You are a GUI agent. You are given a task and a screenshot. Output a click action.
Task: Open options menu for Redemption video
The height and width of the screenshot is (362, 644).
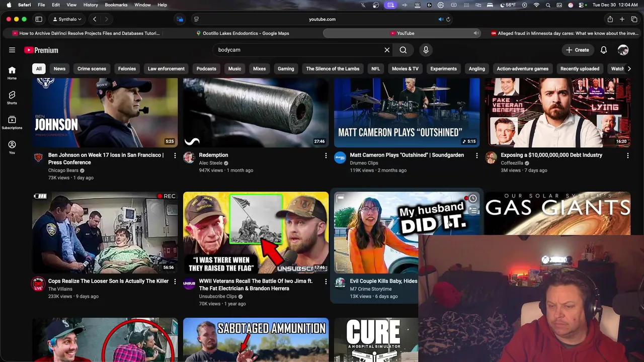pos(326,156)
